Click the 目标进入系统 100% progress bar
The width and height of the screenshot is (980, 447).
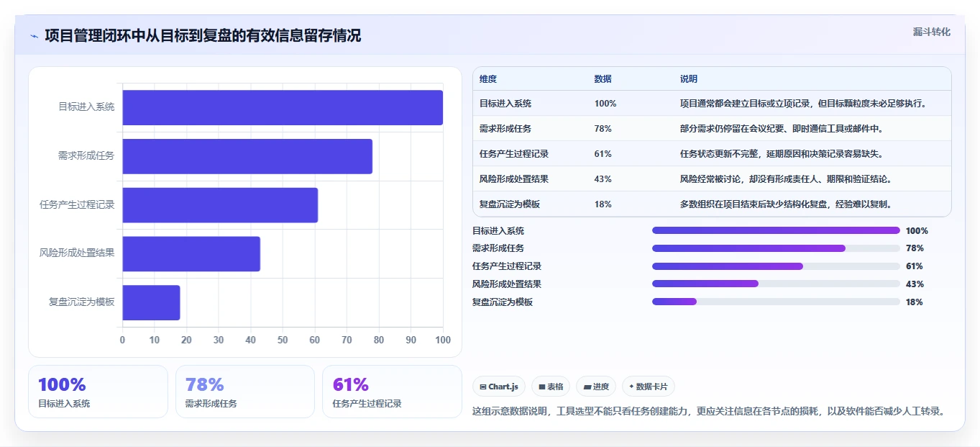[x=776, y=230]
